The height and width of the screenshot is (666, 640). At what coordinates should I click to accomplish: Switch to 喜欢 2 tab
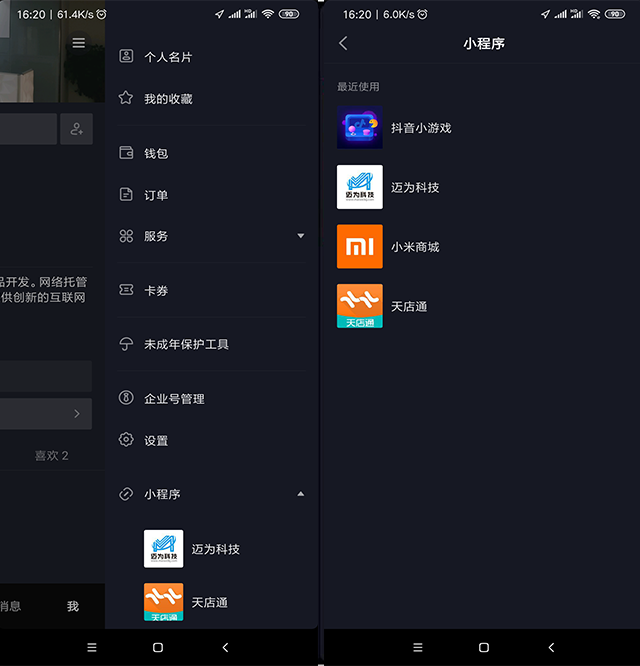[51, 456]
